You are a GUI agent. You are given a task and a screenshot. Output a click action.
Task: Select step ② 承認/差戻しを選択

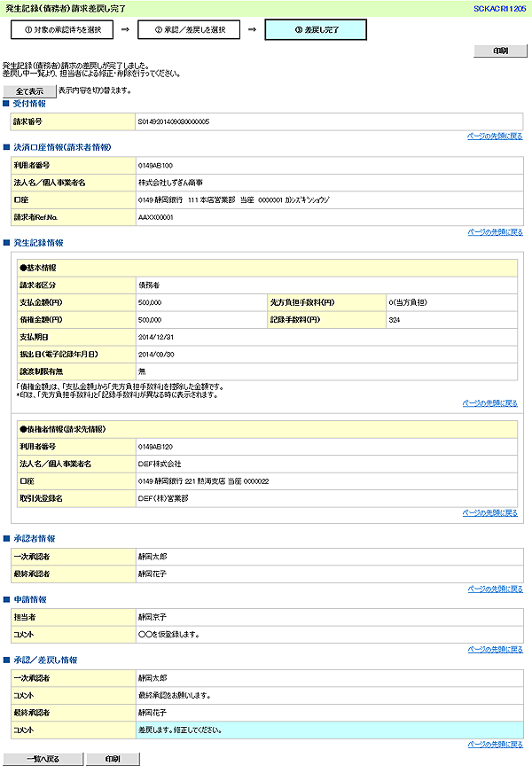point(190,29)
